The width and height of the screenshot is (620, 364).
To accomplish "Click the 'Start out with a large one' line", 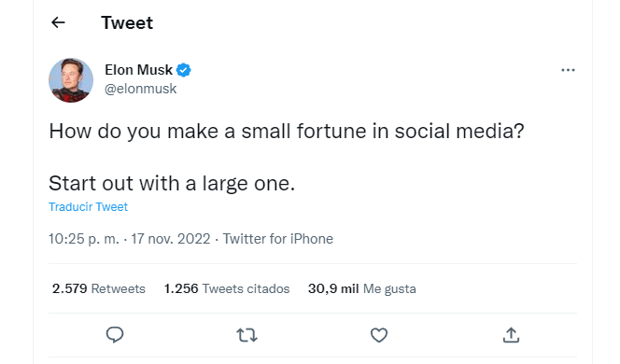I will [x=172, y=183].
